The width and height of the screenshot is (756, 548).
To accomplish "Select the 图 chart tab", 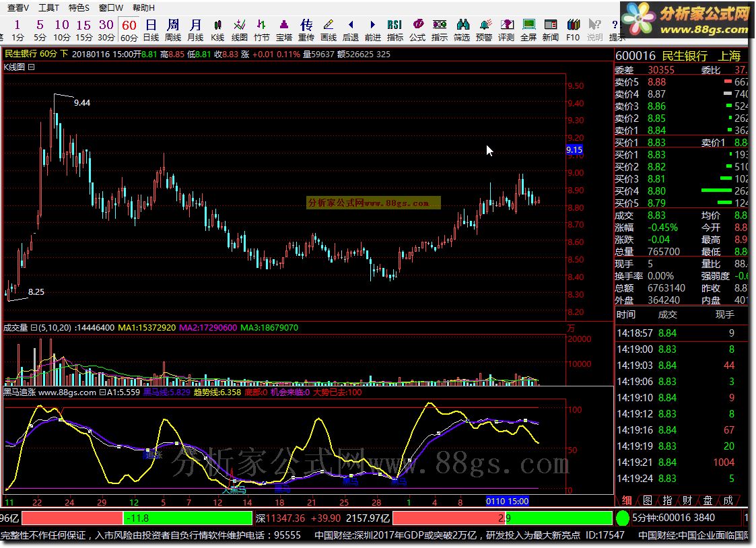I will [x=647, y=500].
